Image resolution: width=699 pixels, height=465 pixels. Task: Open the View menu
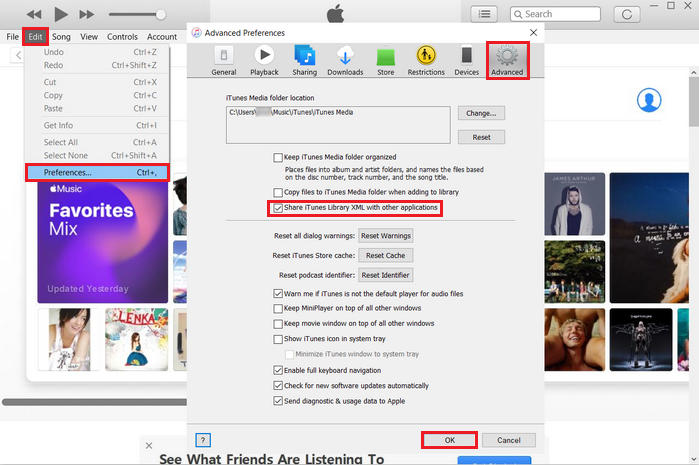coord(89,37)
